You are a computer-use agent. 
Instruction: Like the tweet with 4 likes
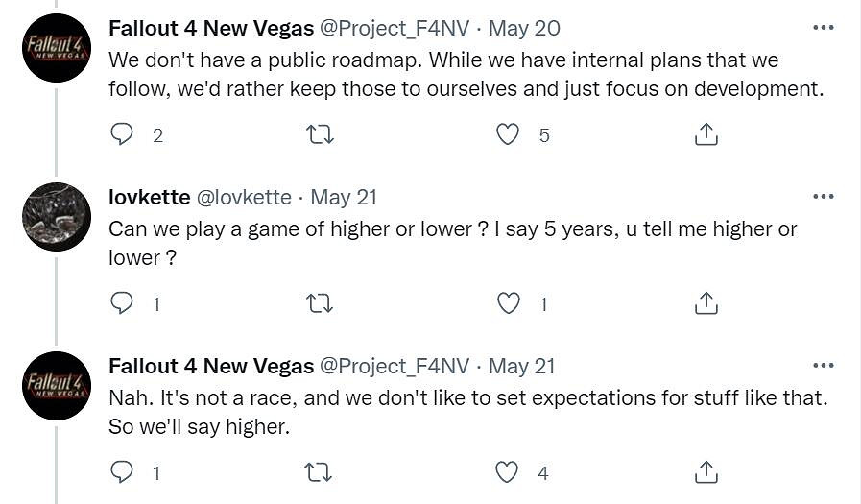coord(508,472)
